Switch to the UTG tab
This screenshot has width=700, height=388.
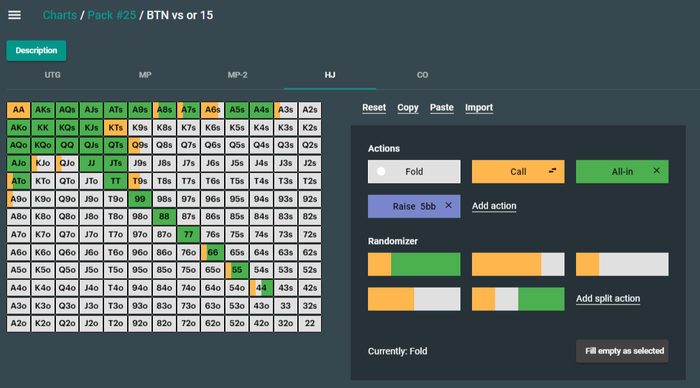pos(52,75)
